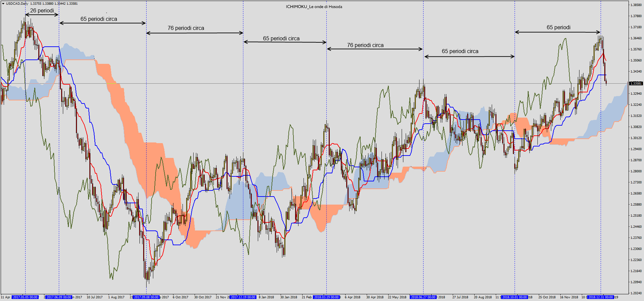Select the 2017.09.08 date marker
Image resolution: width=644 pixels, height=301 pixels.
tap(146, 297)
